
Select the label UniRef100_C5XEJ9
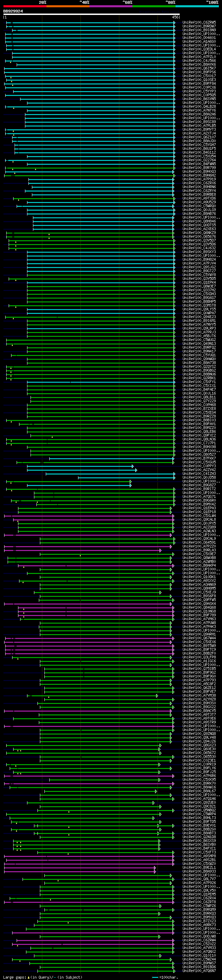(199, 592)
